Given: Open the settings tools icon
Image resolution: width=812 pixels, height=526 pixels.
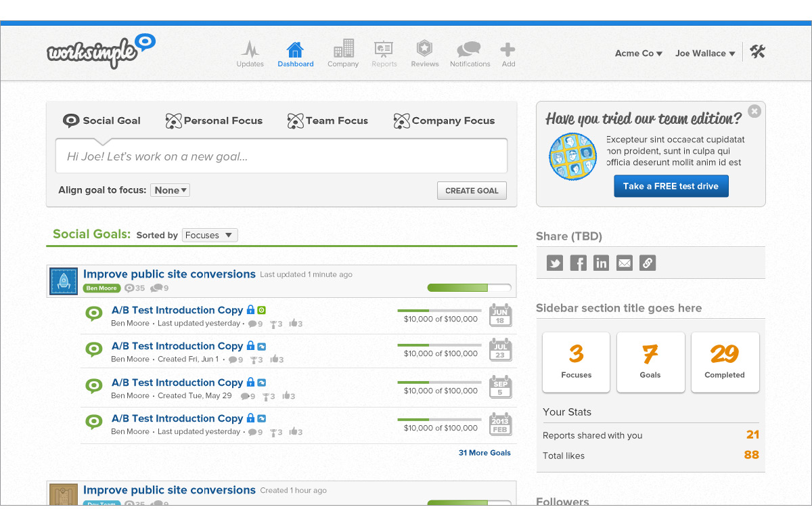Looking at the screenshot, I should pos(757,52).
